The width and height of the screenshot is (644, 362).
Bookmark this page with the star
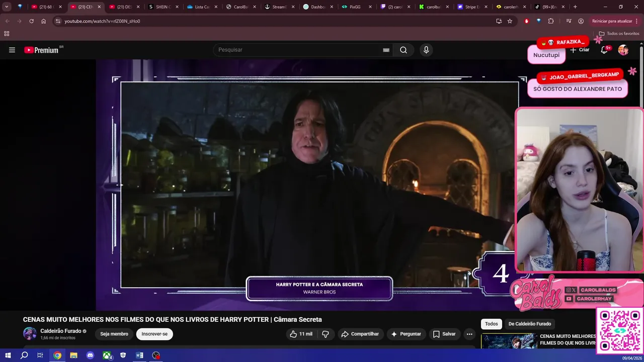(510, 21)
